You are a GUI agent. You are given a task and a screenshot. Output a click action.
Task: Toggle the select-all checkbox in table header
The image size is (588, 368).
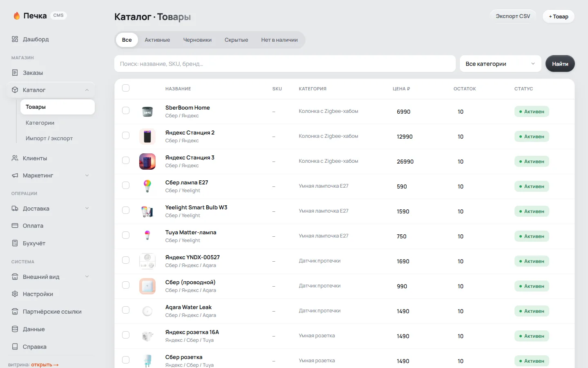pos(126,88)
